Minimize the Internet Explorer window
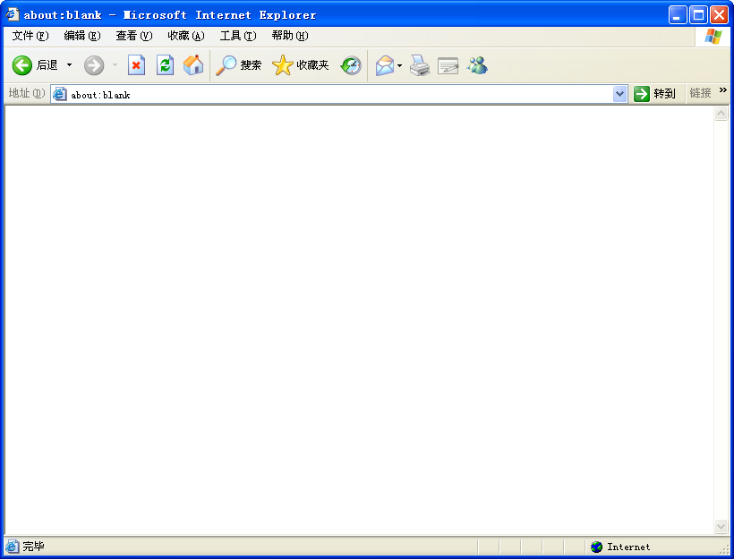The image size is (734, 560). (x=677, y=15)
